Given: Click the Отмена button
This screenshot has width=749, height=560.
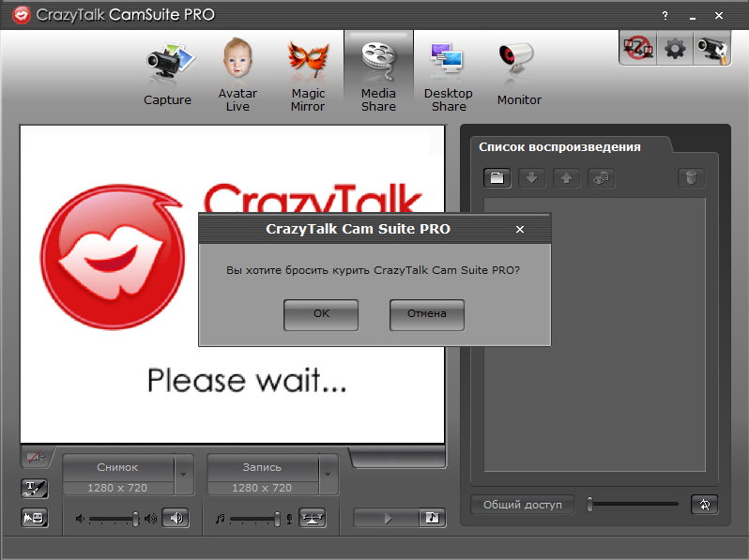Looking at the screenshot, I should 426,314.
